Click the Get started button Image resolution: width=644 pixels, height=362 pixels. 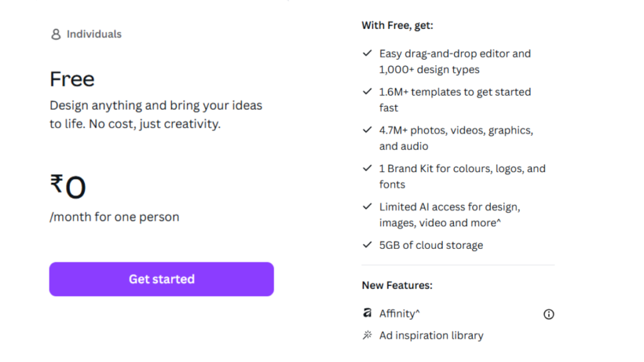click(x=161, y=279)
